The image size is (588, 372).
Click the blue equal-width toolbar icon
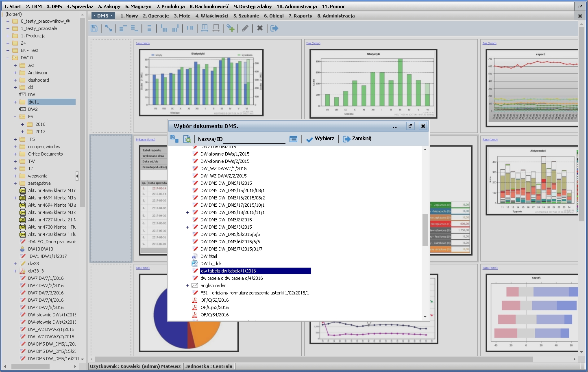[205, 28]
